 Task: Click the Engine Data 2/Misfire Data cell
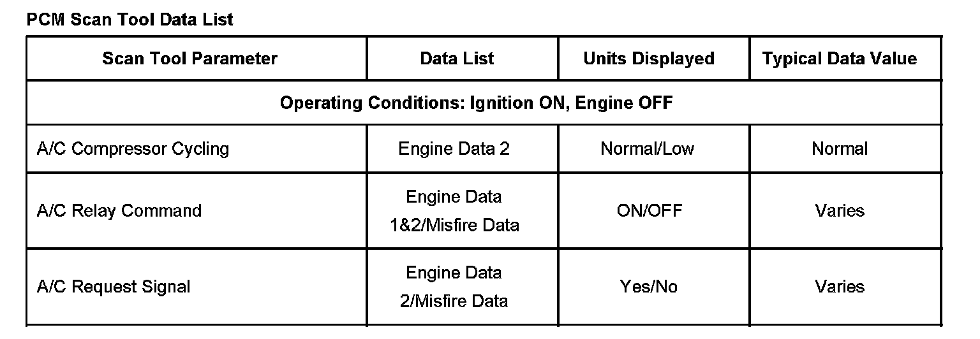[x=454, y=287]
